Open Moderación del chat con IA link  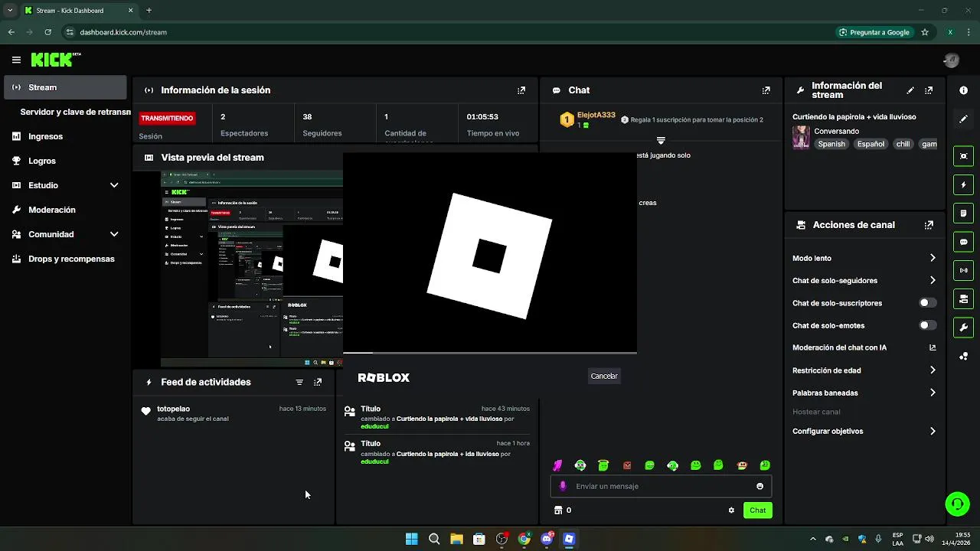(864, 347)
